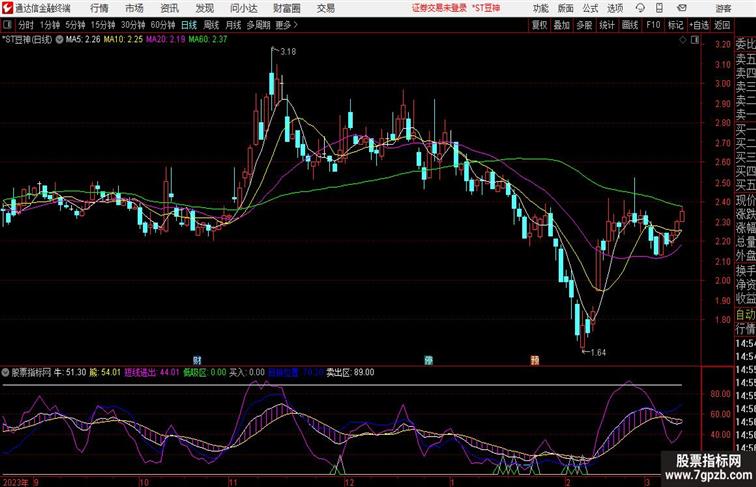Open the 功能 menu
Image resolution: width=756 pixels, height=487 pixels.
[540, 8]
